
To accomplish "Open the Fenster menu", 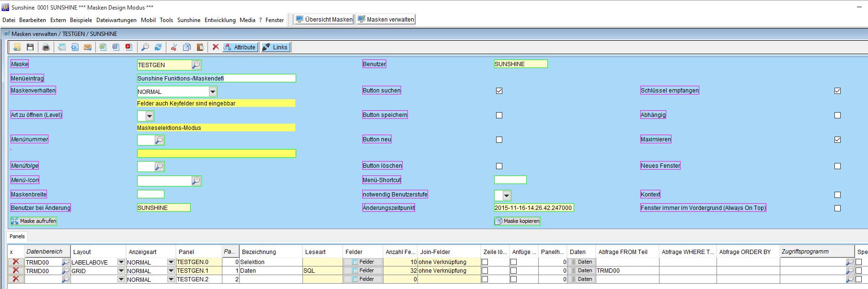I will pos(275,20).
